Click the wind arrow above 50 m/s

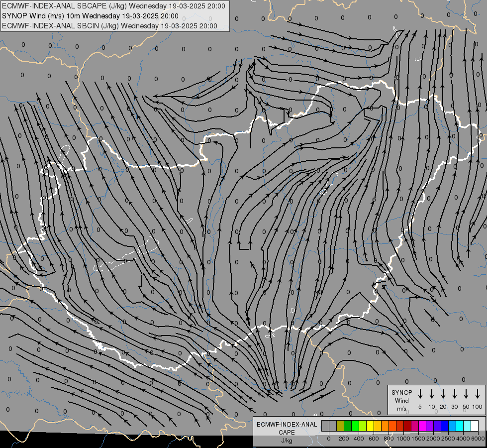pos(466,394)
